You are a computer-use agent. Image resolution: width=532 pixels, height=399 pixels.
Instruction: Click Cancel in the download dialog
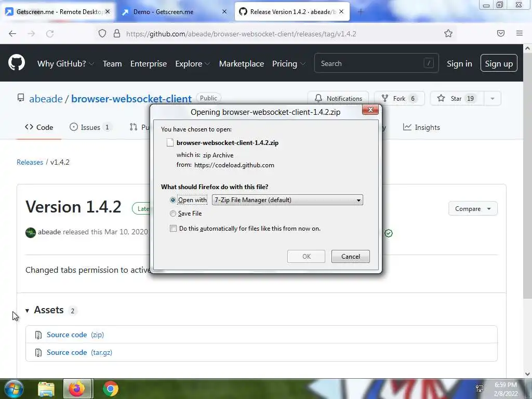coord(351,257)
